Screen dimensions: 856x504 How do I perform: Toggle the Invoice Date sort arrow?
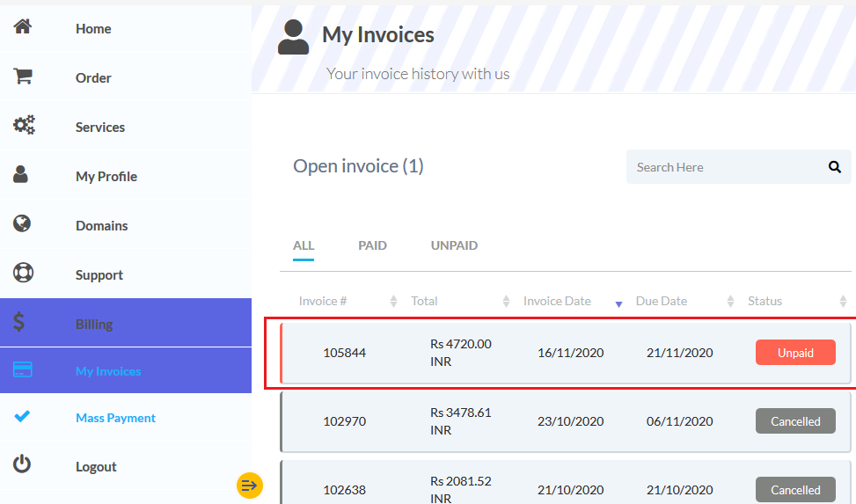click(618, 303)
